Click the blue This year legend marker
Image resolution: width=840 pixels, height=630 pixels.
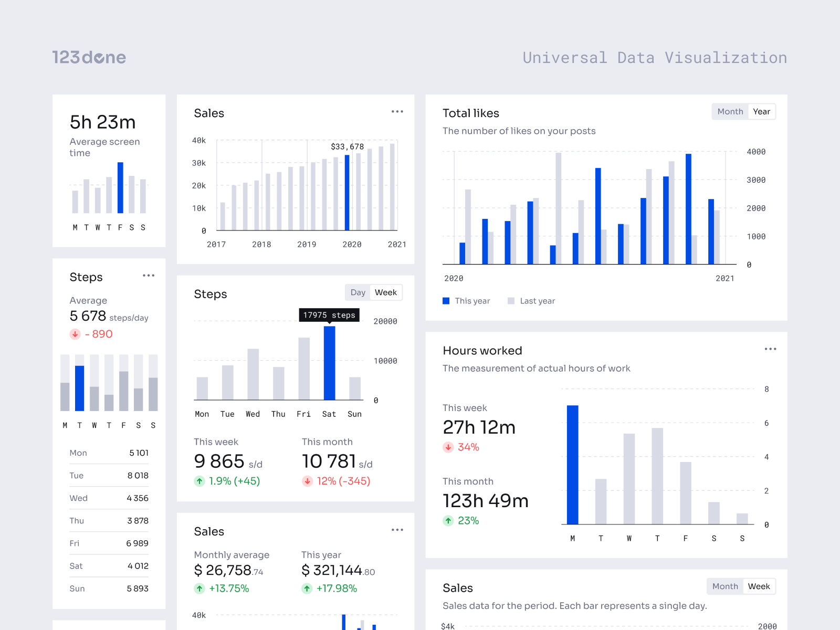pyautogui.click(x=446, y=300)
